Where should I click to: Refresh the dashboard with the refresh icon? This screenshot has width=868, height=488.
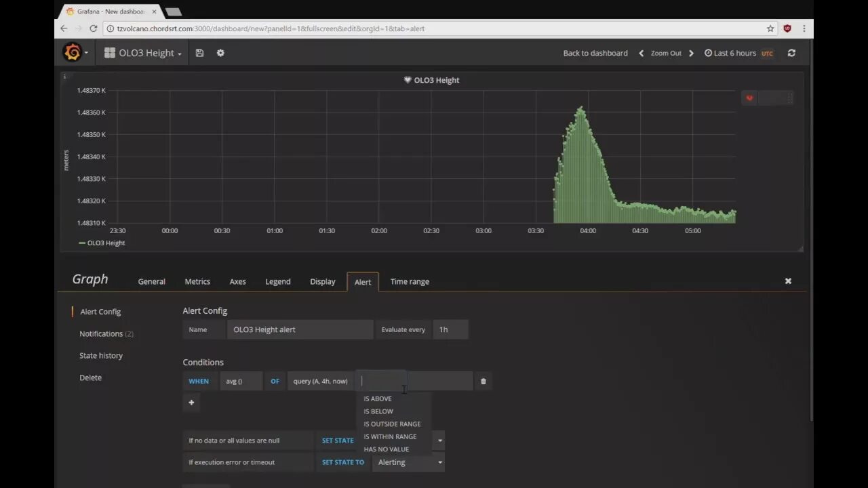coord(791,53)
